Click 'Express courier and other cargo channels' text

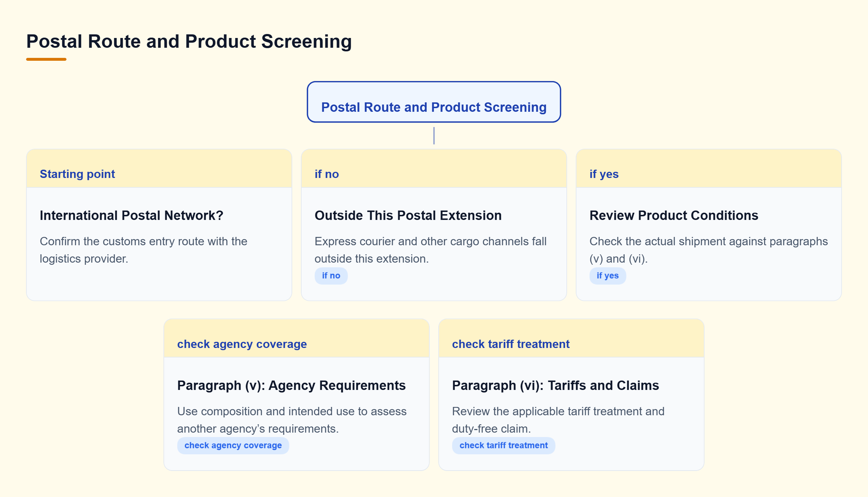pyautogui.click(x=430, y=250)
